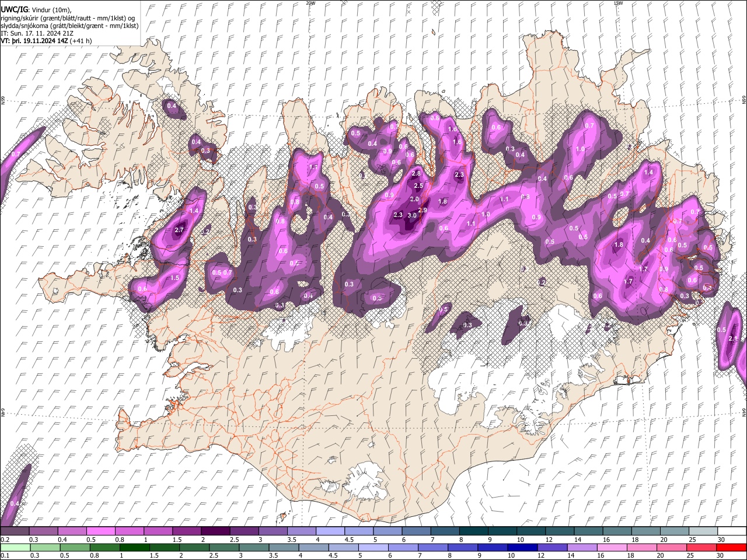The image size is (747, 560).
Task: Click the 0.2 label in the legend
Action: point(5,540)
